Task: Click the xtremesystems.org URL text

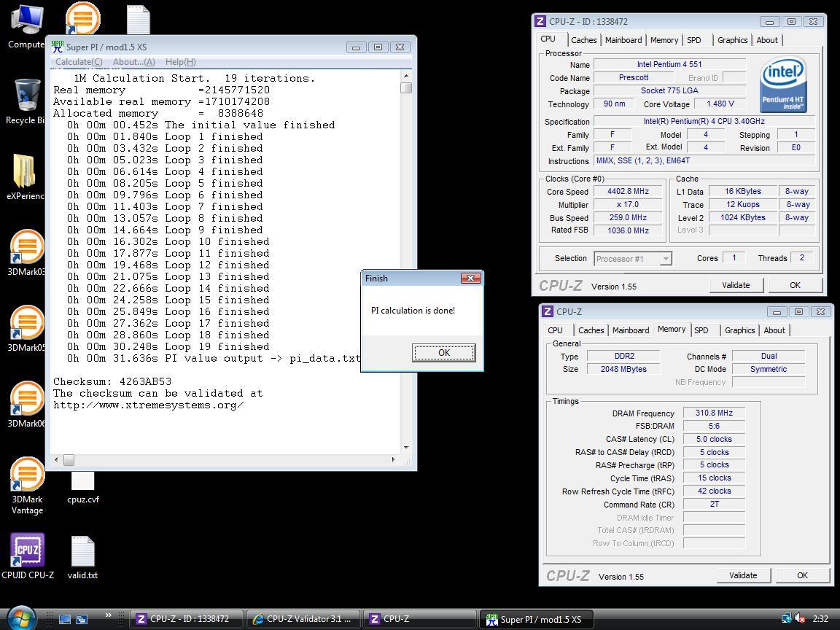Action: click(149, 405)
